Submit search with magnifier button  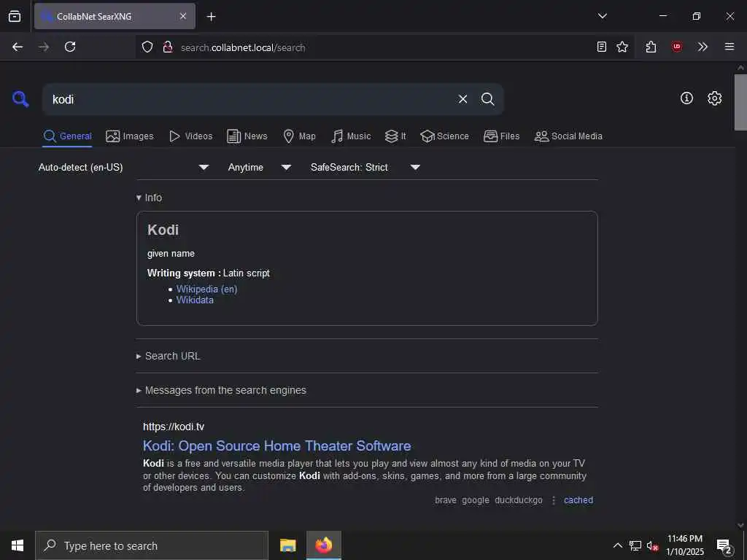(487, 99)
